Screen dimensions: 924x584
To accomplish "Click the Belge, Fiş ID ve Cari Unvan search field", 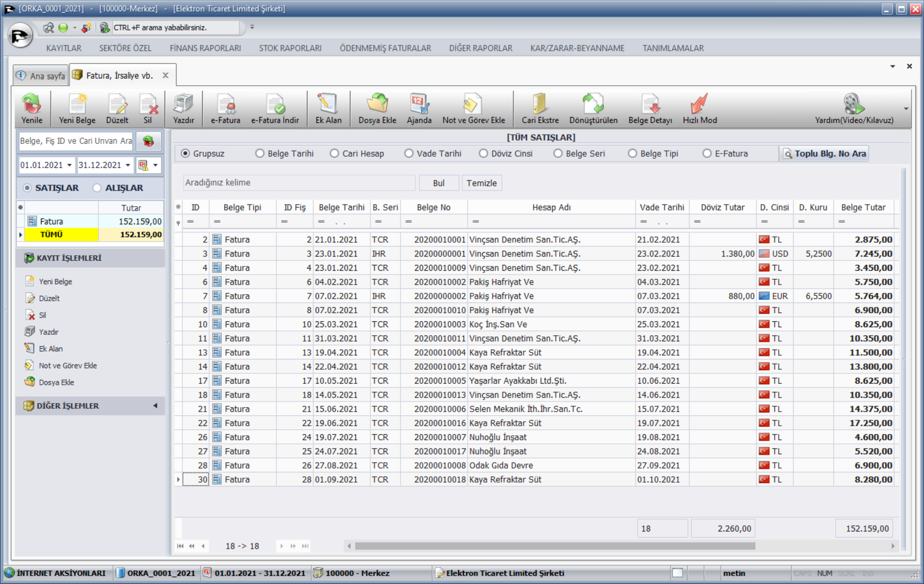I will pyautogui.click(x=76, y=141).
